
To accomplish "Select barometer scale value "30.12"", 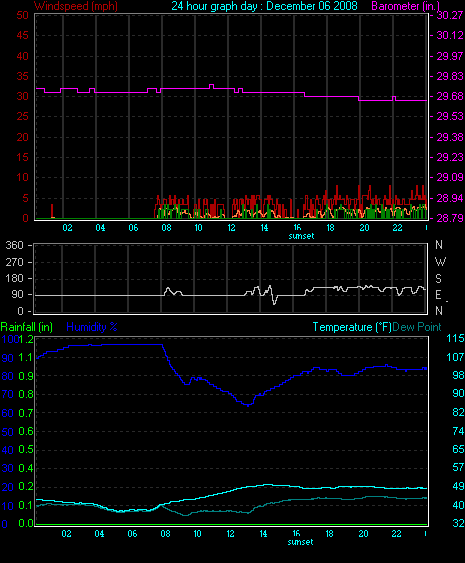I will (x=450, y=35).
